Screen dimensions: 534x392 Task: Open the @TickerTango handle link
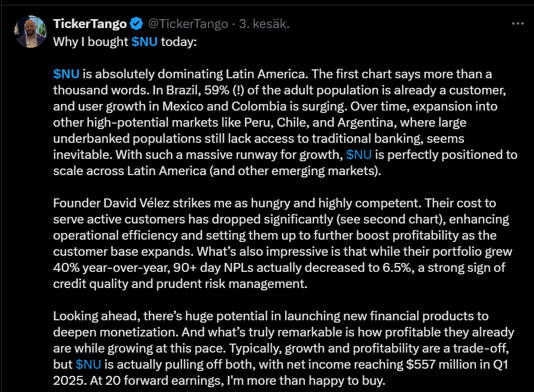188,23
